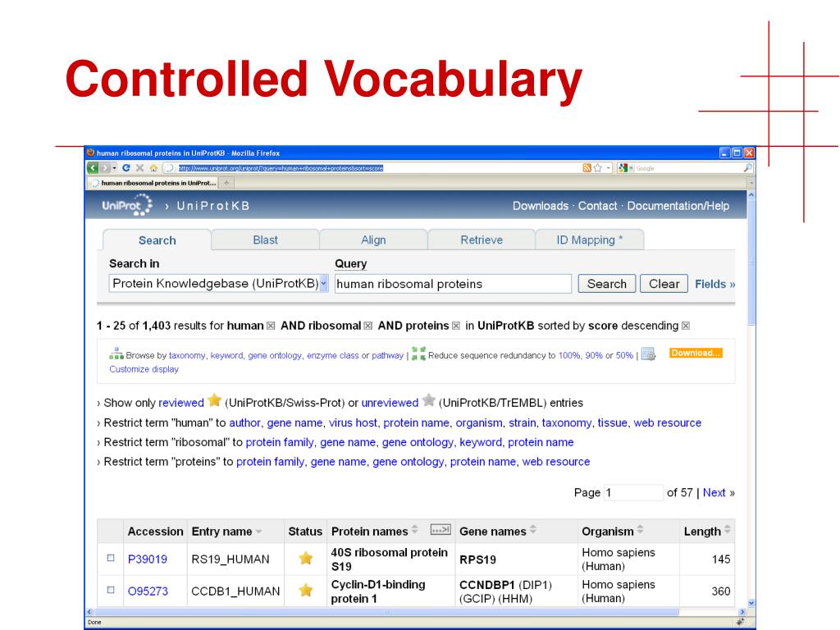
Task: Check the box for row O95273
Action: point(111,590)
